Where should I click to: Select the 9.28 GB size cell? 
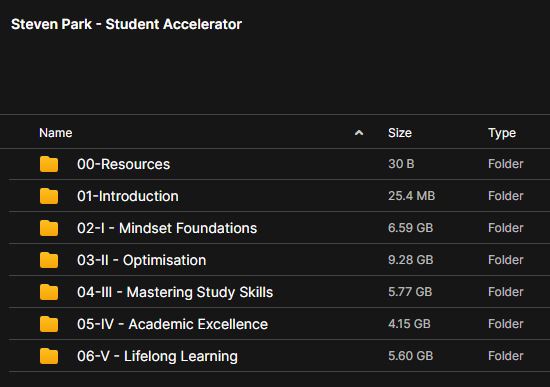pyautogui.click(x=410, y=260)
